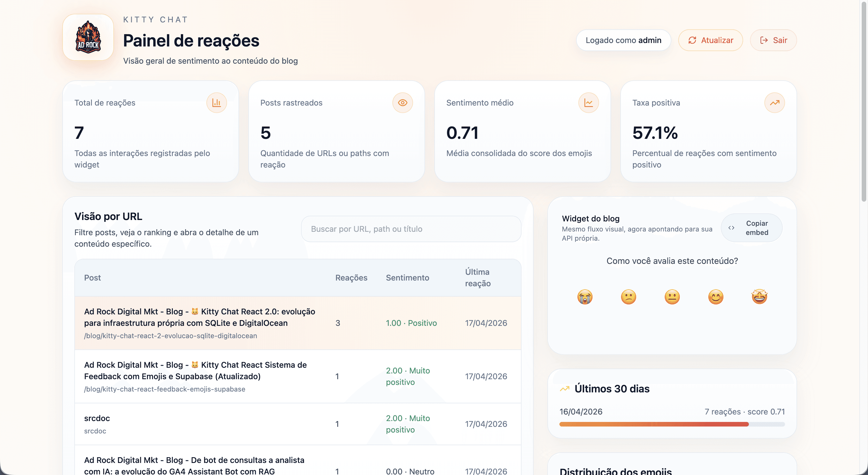Click the Logado como admin badge
This screenshot has width=868, height=475.
[623, 40]
